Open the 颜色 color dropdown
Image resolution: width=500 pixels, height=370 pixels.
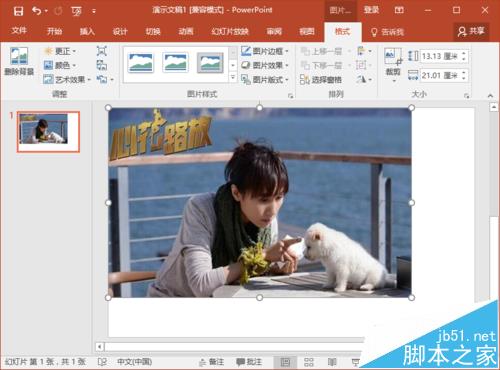60,65
